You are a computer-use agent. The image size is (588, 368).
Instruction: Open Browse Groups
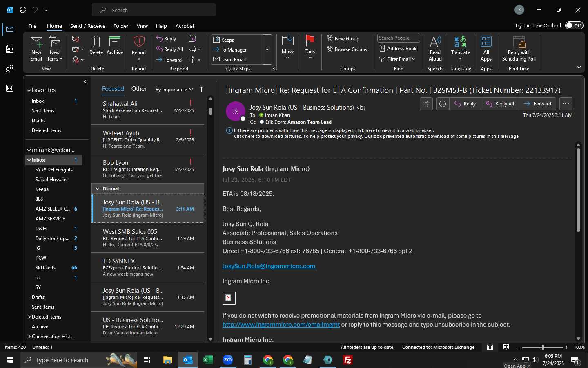[347, 49]
